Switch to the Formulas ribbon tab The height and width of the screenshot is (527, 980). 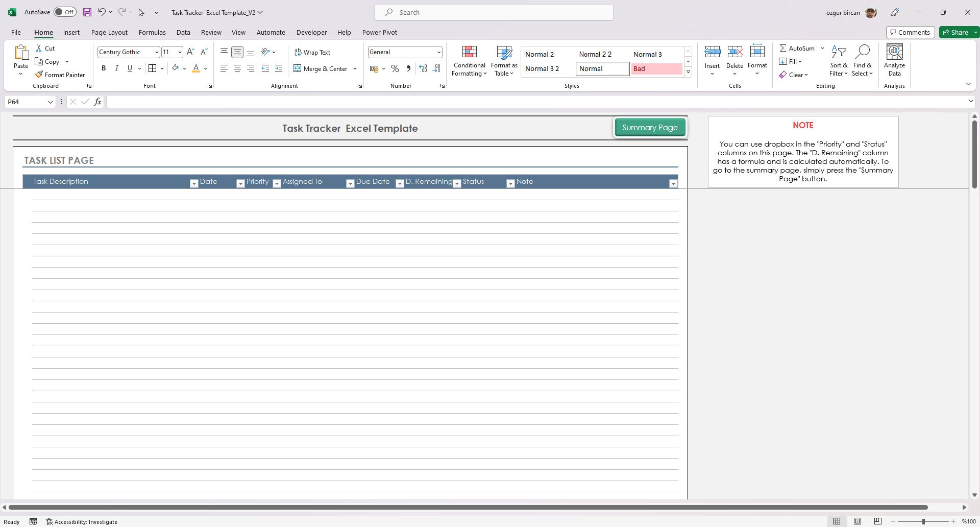coord(152,32)
